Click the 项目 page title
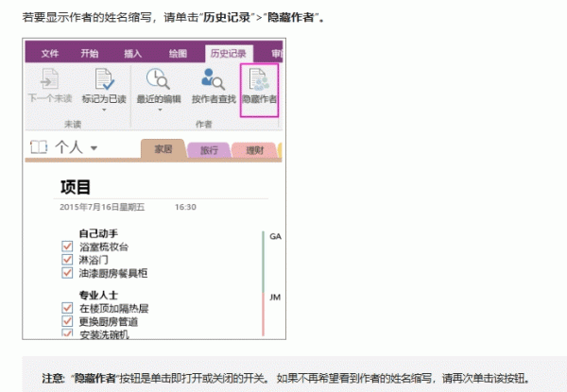567x392 pixels. coord(76,187)
